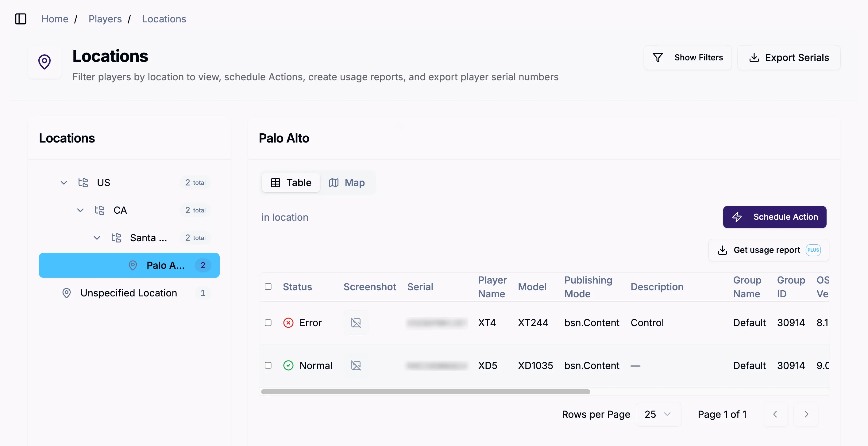Viewport: 868px width, 446px height.
Task: Go to the previous page arrow
Action: pyautogui.click(x=775, y=414)
